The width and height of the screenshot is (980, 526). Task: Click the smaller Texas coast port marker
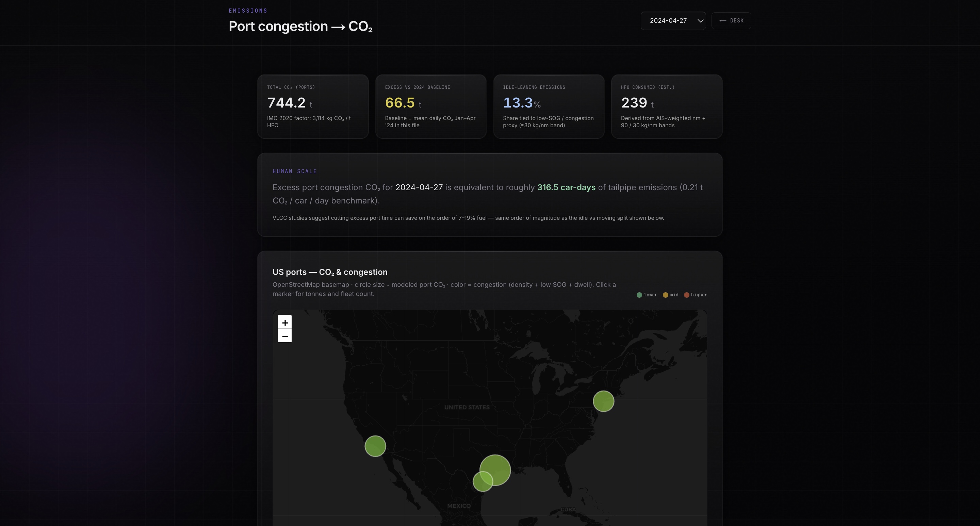(480, 484)
